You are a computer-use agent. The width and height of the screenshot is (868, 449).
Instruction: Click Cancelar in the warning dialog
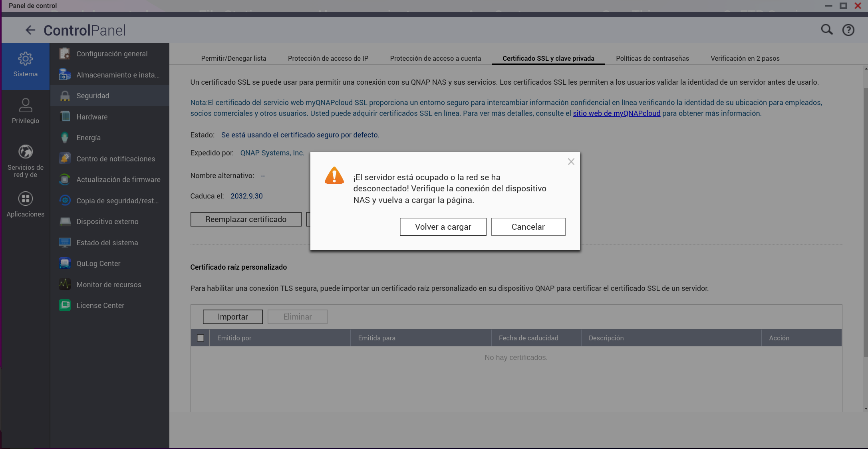[528, 227]
